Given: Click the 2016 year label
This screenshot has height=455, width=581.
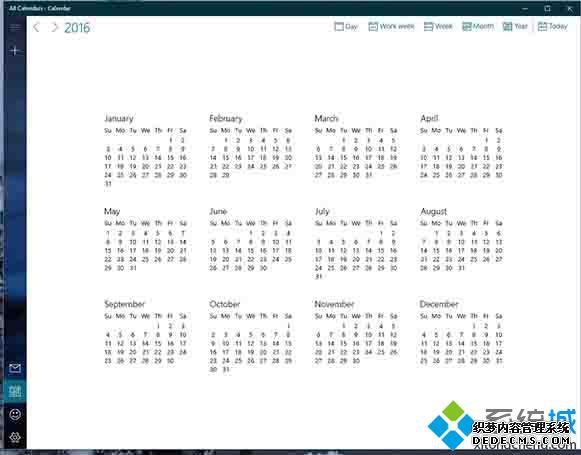Looking at the screenshot, I should click(x=77, y=28).
